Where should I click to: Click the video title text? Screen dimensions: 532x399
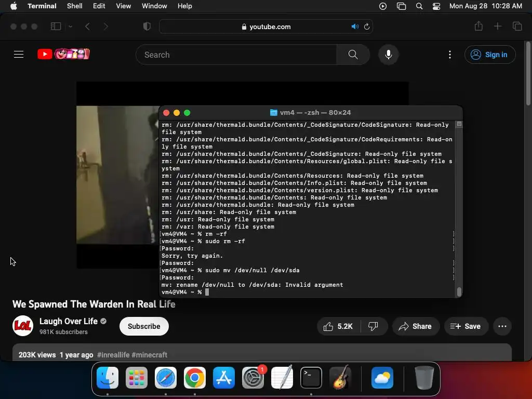pos(94,304)
